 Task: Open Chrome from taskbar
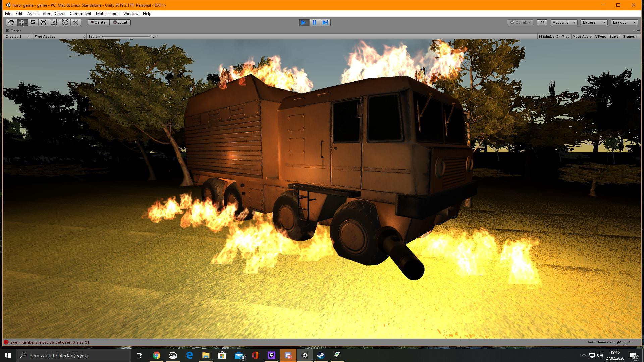click(x=157, y=355)
